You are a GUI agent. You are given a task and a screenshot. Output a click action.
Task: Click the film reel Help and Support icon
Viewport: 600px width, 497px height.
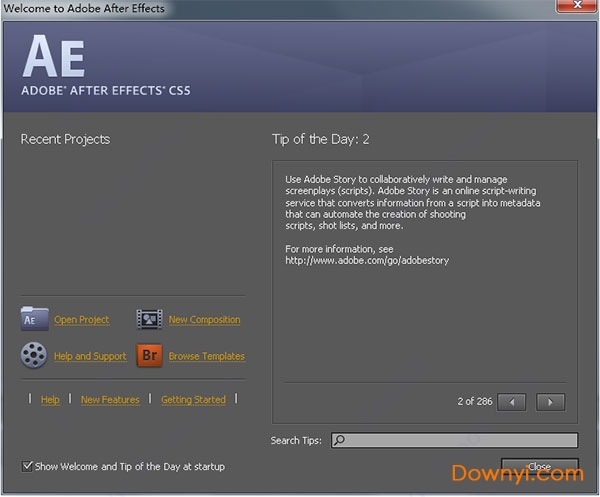34,355
